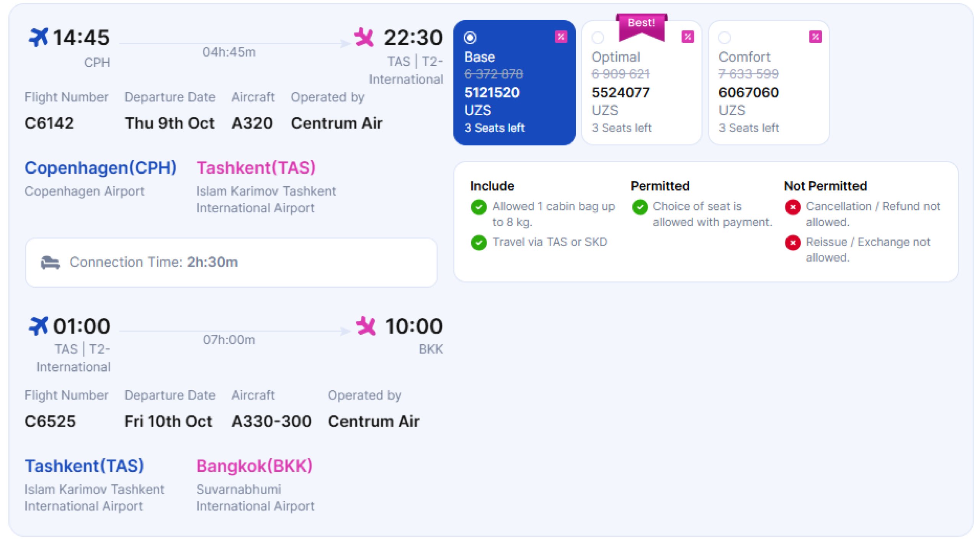
Task: Click the bed icon beside Connection Time
Action: (x=50, y=262)
